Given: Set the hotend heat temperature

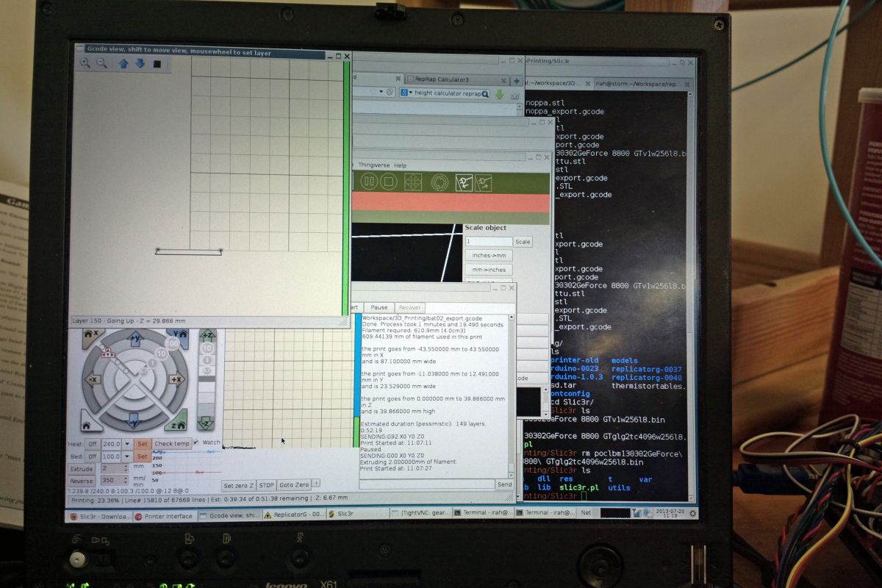Looking at the screenshot, I should point(143,444).
